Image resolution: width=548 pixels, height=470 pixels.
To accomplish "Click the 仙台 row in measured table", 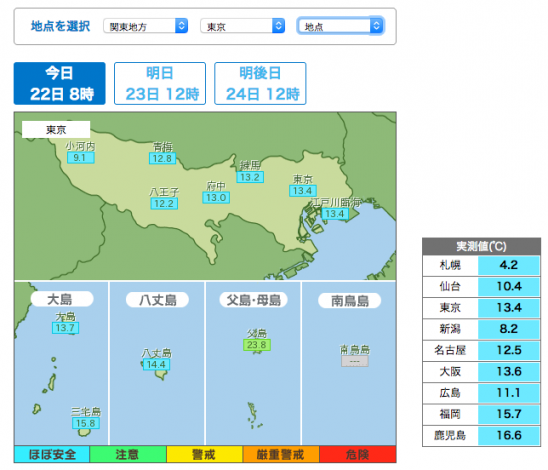I will click(x=481, y=287).
